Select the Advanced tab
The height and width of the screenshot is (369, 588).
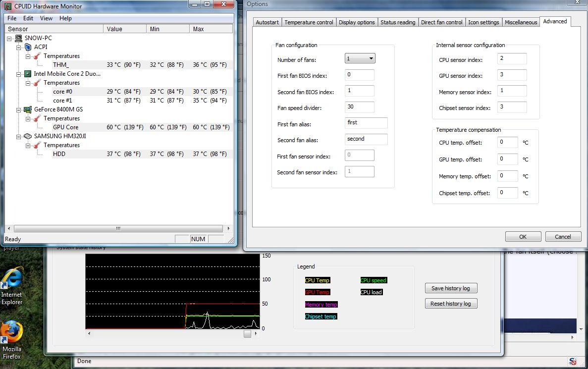pos(555,21)
